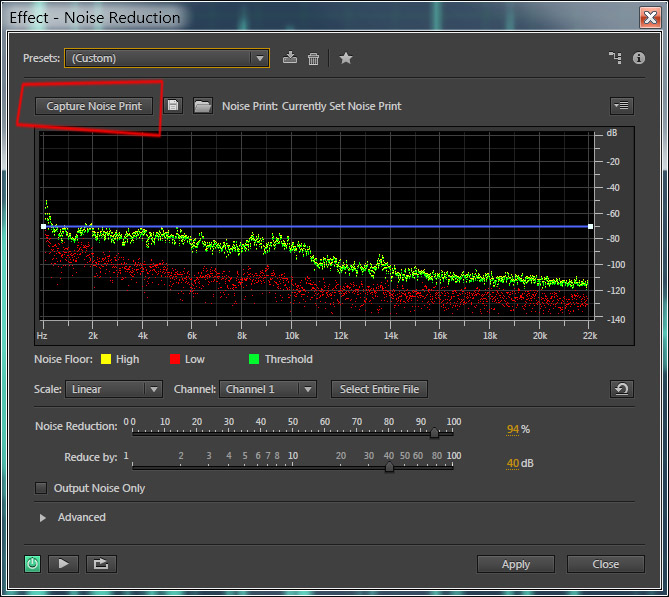The image size is (669, 597).
Task: Open effect info icon
Action: coord(639,58)
